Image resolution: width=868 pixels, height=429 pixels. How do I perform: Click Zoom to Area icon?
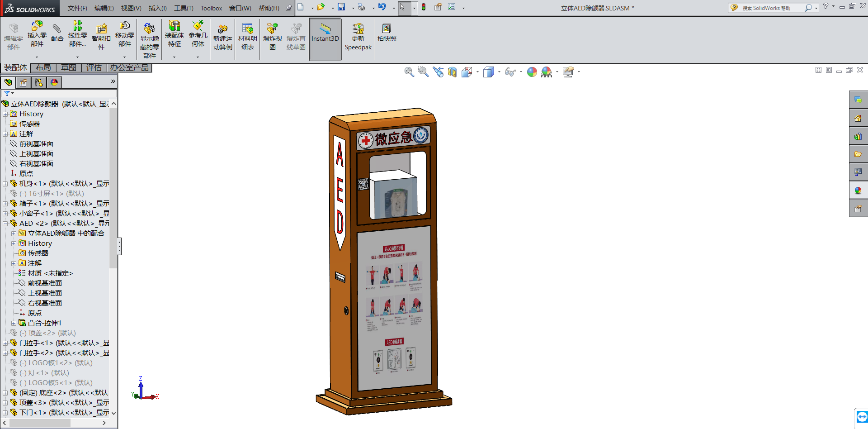click(423, 72)
